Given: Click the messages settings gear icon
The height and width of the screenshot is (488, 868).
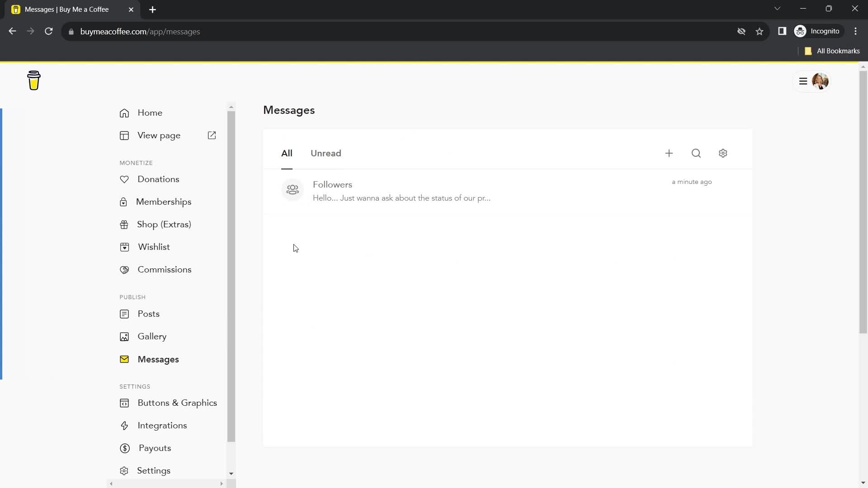Looking at the screenshot, I should (x=723, y=154).
